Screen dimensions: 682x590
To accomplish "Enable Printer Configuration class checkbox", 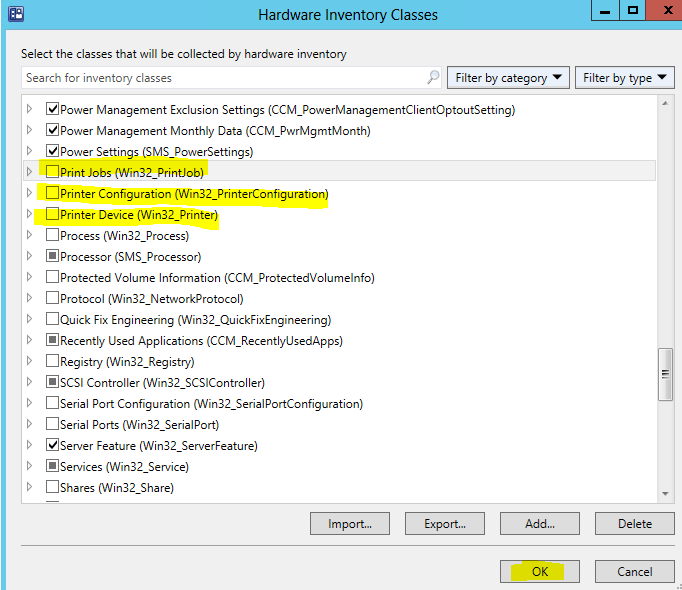I will (x=53, y=194).
